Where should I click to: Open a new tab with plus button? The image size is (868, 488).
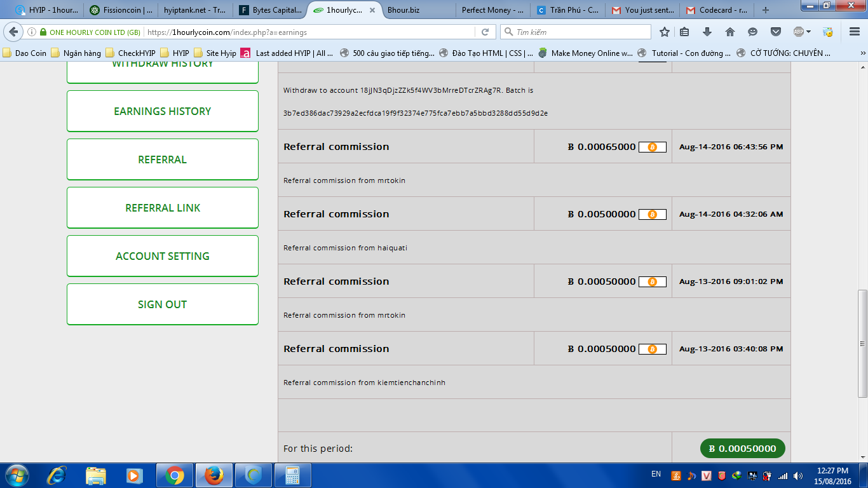pyautogui.click(x=766, y=10)
